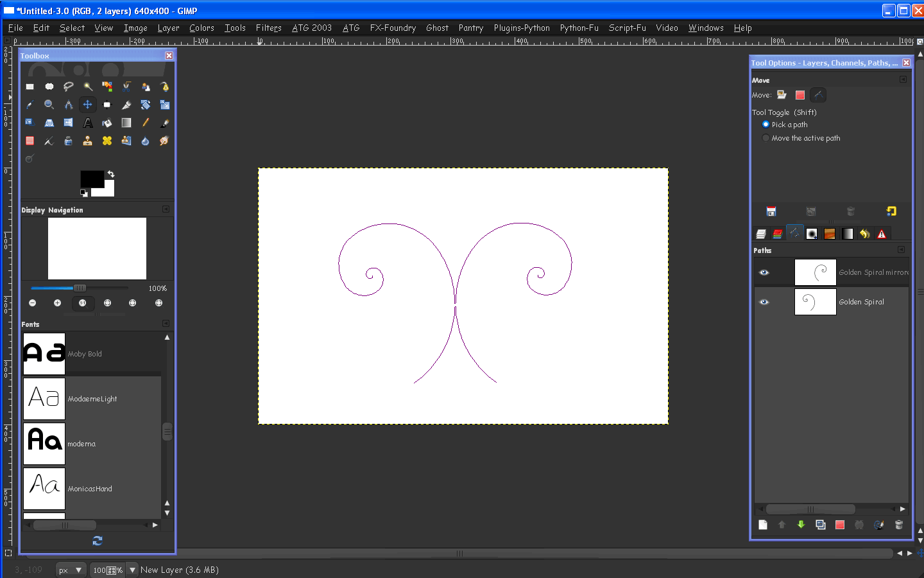Screen dimensions: 924x578
Task: Select the Golden Spiral path thumbnail
Action: [815, 302]
